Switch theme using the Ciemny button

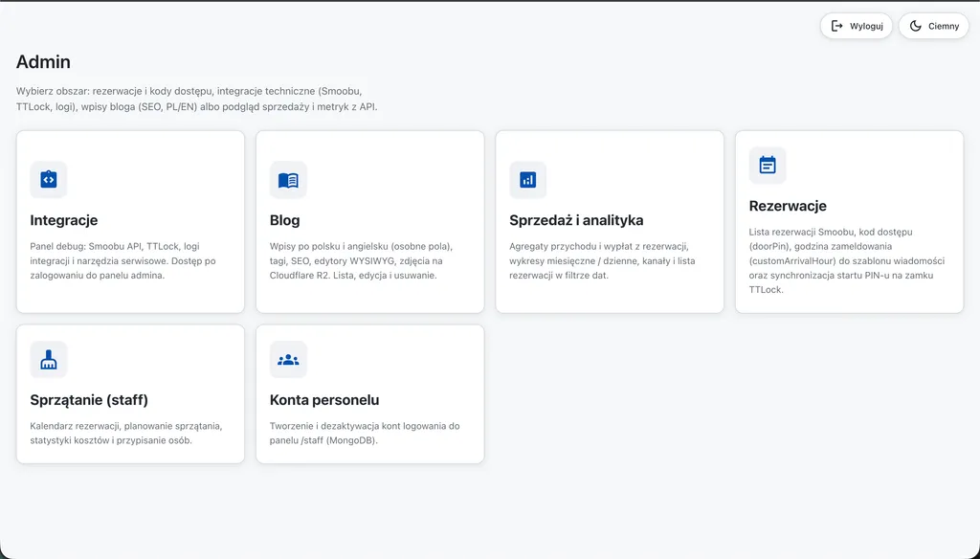pyautogui.click(x=934, y=26)
